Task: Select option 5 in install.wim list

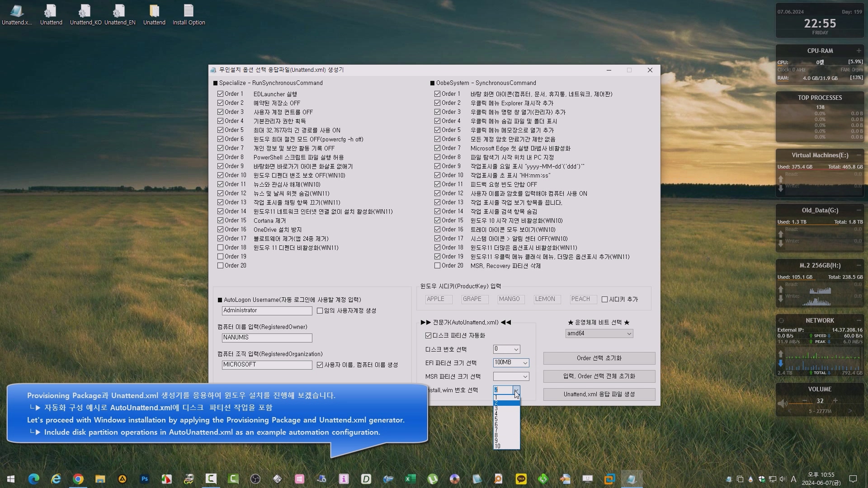Action: point(507,419)
